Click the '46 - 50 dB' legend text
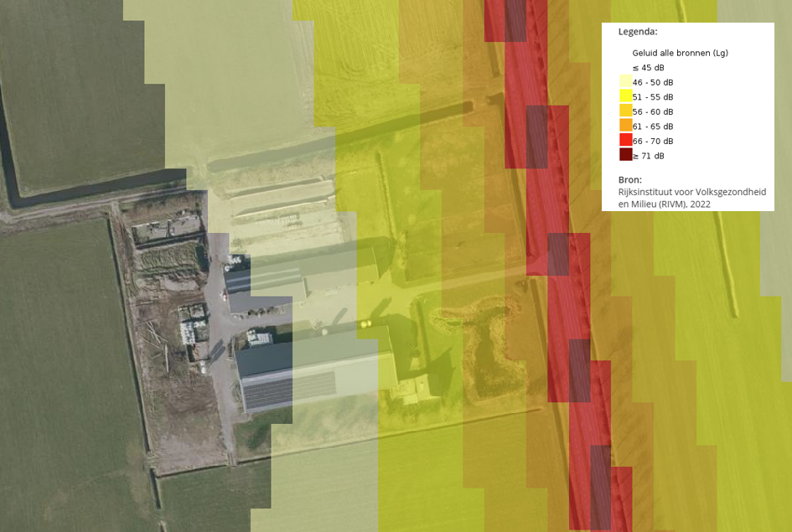 (x=653, y=82)
